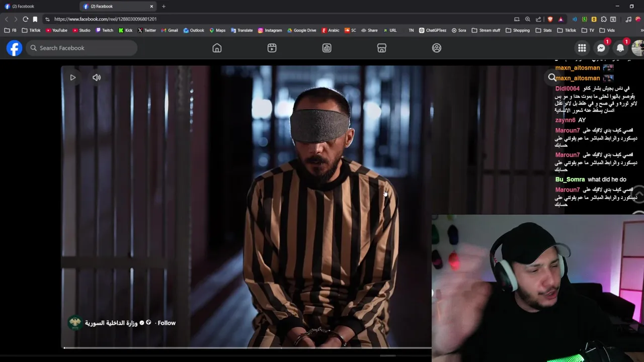Click chat username Bu_Somra
Image resolution: width=644 pixels, height=362 pixels.
[x=570, y=179]
